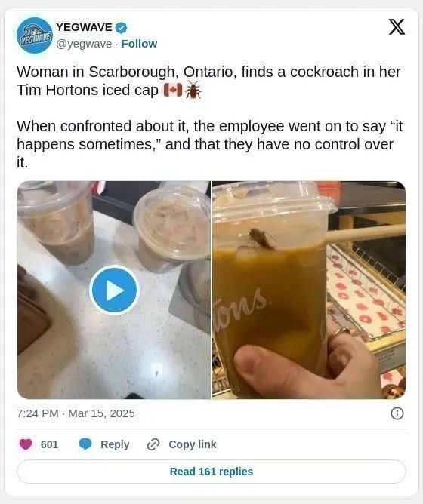The height and width of the screenshot is (504, 423).
Task: Click the 601 likes count
Action: 49,444
